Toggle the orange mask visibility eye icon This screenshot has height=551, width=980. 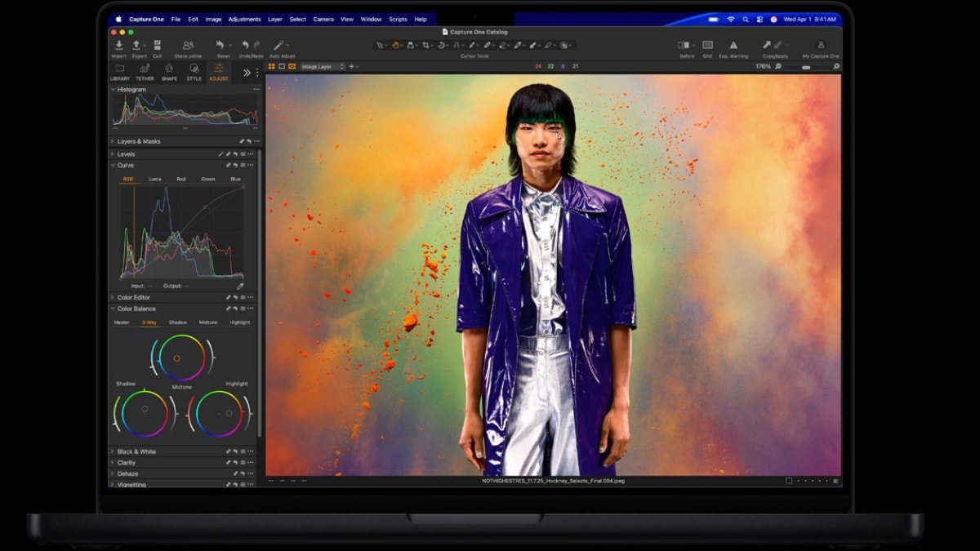coord(292,66)
